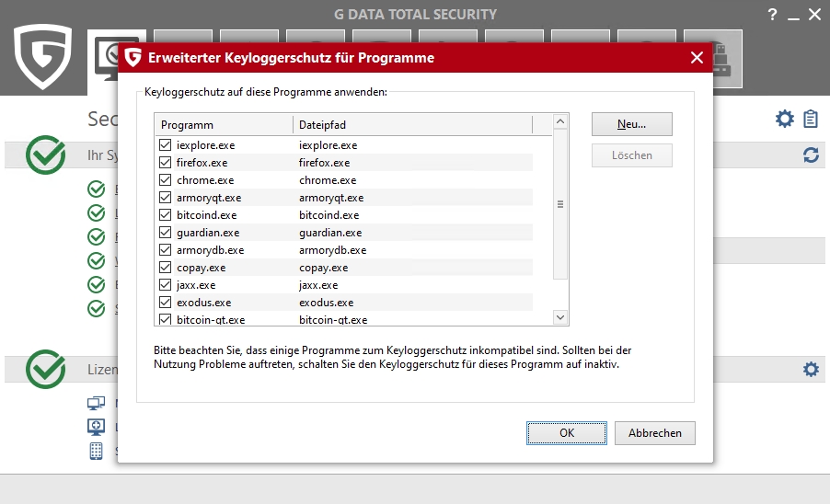This screenshot has width=830, height=504.
Task: Confirm with the OK button
Action: tap(567, 433)
